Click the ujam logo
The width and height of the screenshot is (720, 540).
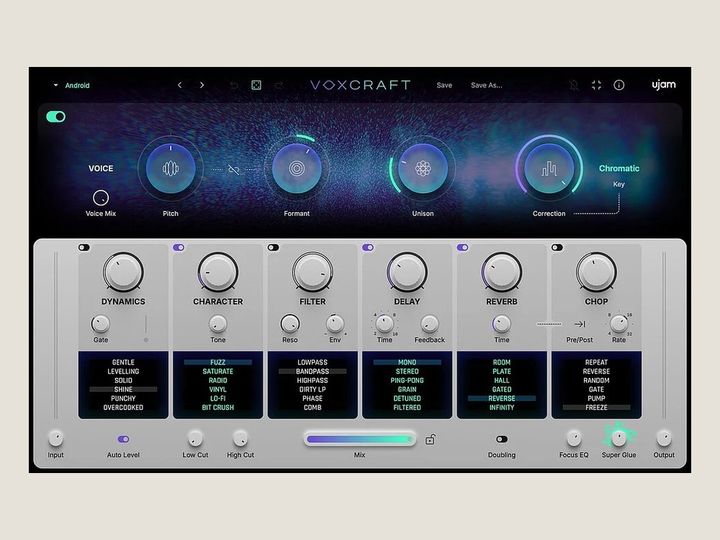click(x=664, y=84)
